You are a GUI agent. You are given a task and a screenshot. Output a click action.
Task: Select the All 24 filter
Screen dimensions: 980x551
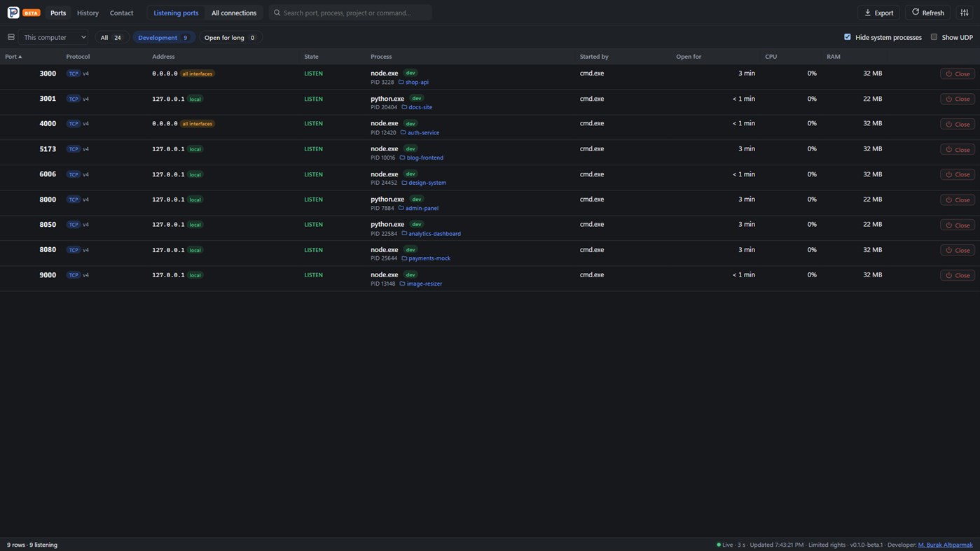click(x=111, y=37)
